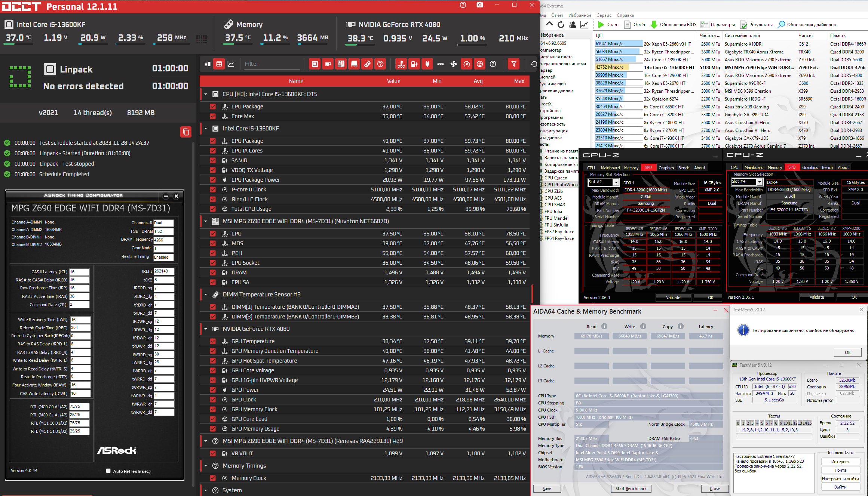The height and width of the screenshot is (496, 868).
Task: Enable the Auto Refresh checkbox in ASRock Timing Configurator
Action: 108,471
